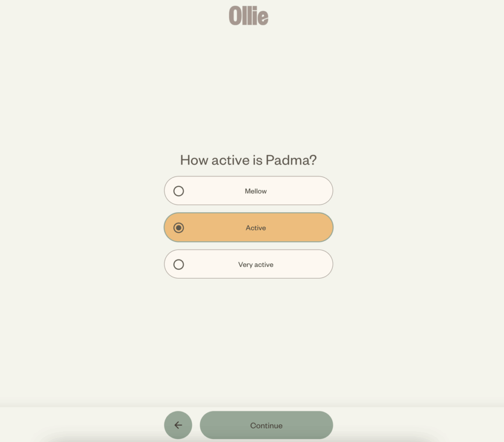Proceed with the green Continue pill
The height and width of the screenshot is (442, 504).
click(x=266, y=425)
